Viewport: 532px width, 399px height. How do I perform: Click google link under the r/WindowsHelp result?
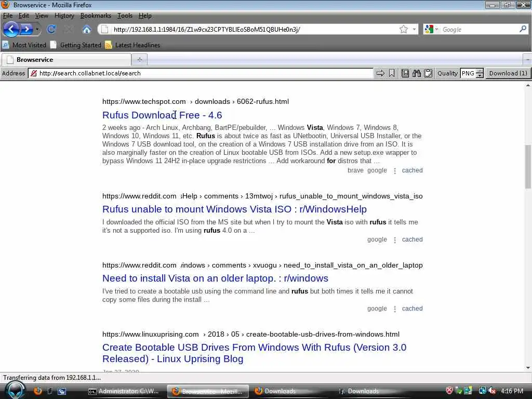coord(377,240)
